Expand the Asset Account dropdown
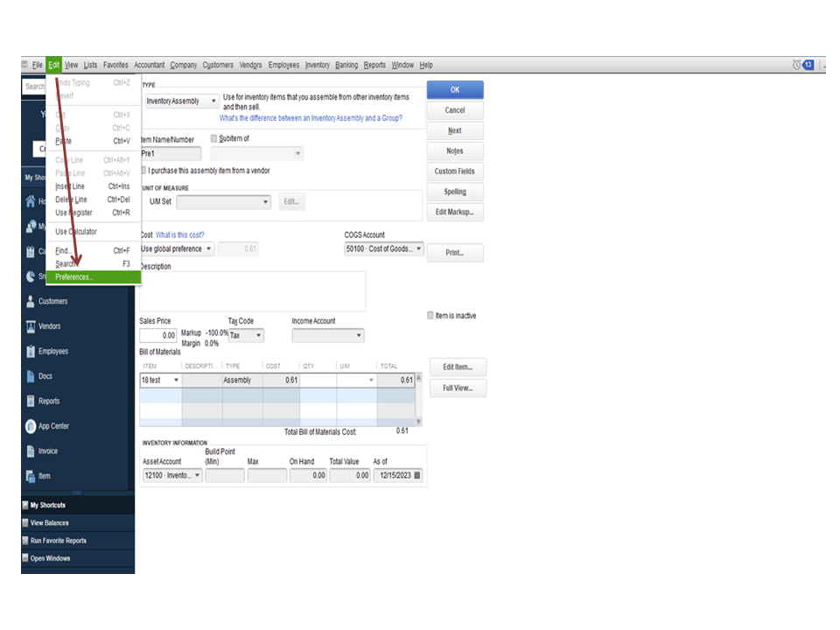Image resolution: width=840 pixels, height=630 pixels. (x=197, y=475)
